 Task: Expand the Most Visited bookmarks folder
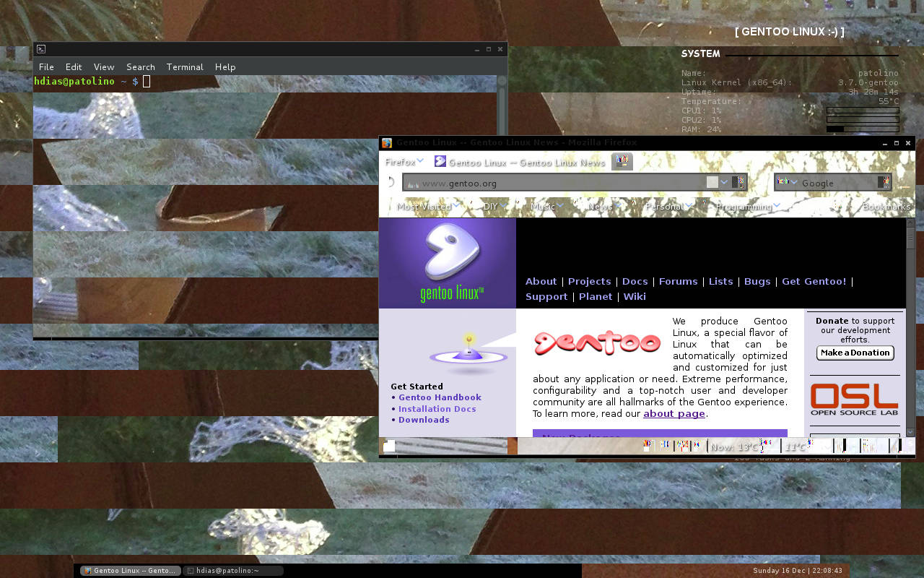point(427,206)
